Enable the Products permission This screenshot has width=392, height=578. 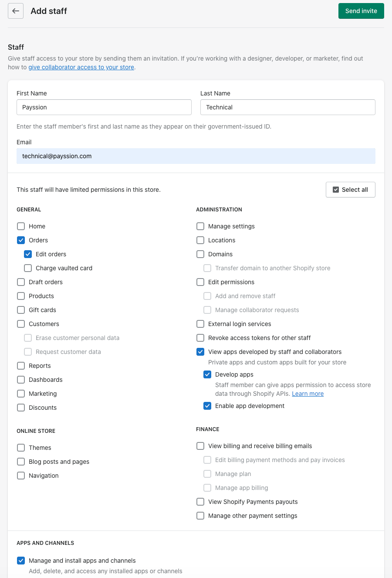point(20,296)
